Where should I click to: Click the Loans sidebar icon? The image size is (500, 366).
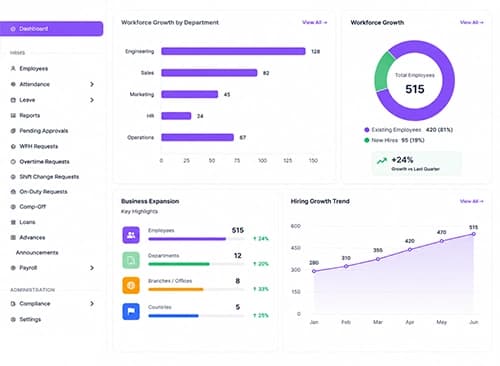pyautogui.click(x=13, y=222)
